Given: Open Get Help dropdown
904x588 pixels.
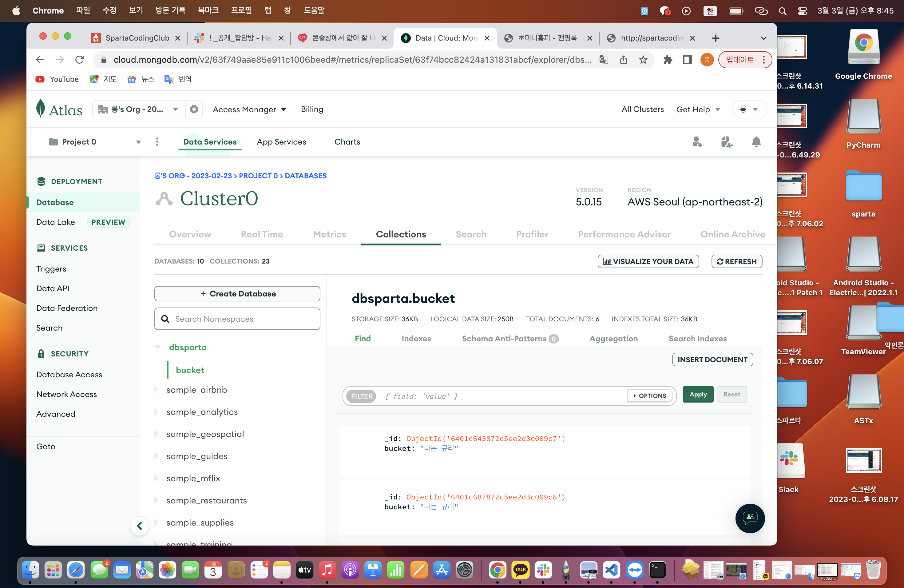Looking at the screenshot, I should (x=698, y=109).
